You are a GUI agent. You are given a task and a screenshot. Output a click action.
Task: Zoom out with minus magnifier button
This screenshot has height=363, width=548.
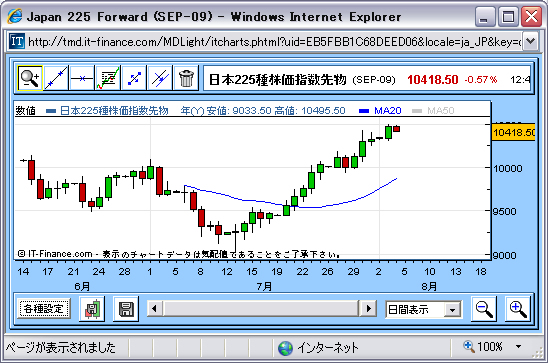click(x=484, y=309)
